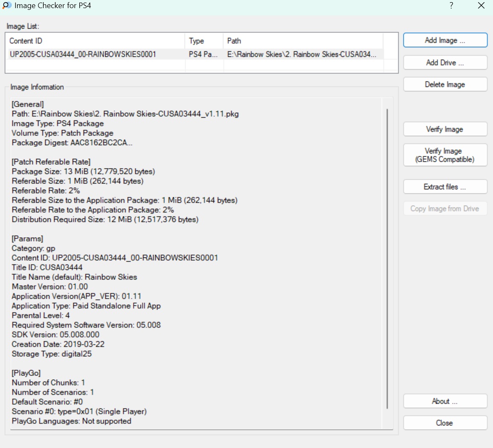The width and height of the screenshot is (493, 448).
Task: Click 'Parental Level: 4' line
Action: pyautogui.click(x=41, y=315)
